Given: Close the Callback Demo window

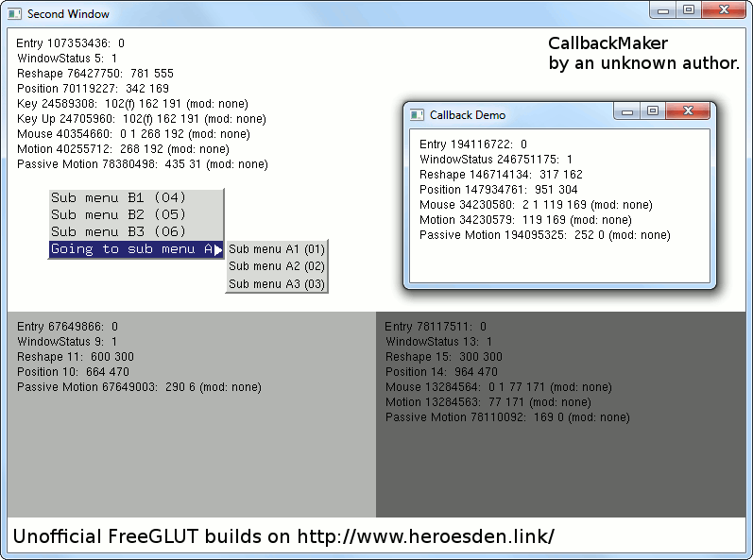Looking at the screenshot, I should (x=687, y=111).
